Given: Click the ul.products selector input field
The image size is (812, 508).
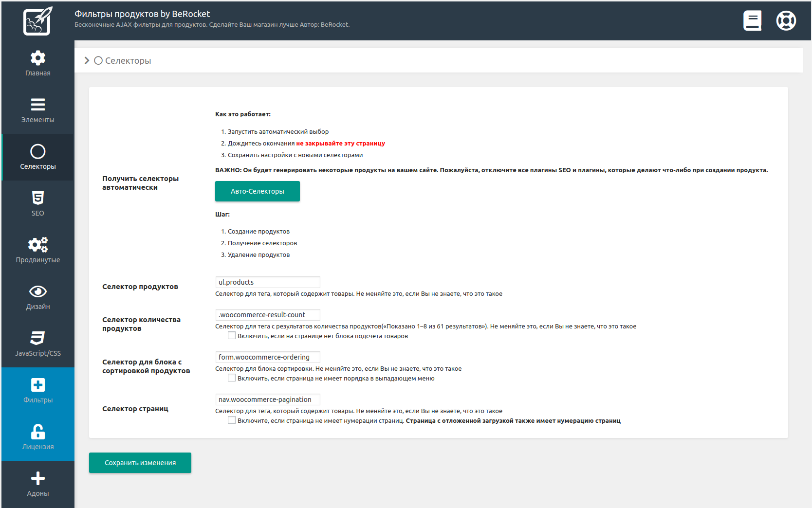Looking at the screenshot, I should pyautogui.click(x=267, y=282).
